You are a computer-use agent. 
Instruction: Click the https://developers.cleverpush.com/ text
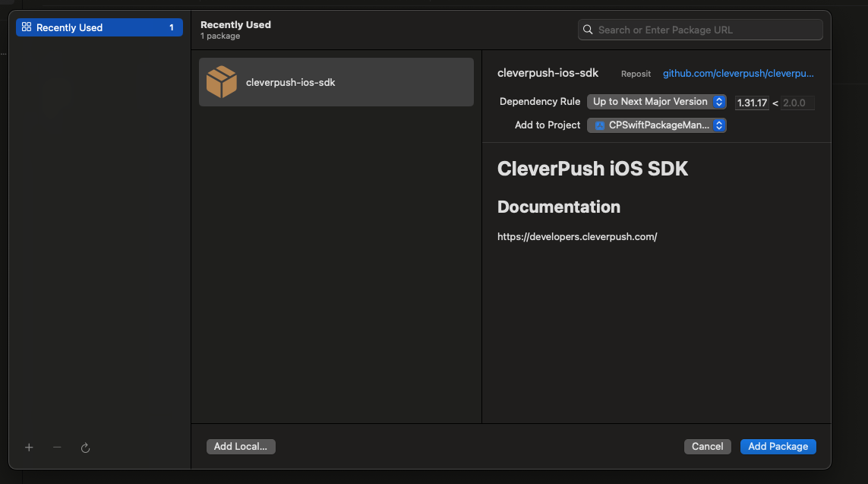coord(577,236)
